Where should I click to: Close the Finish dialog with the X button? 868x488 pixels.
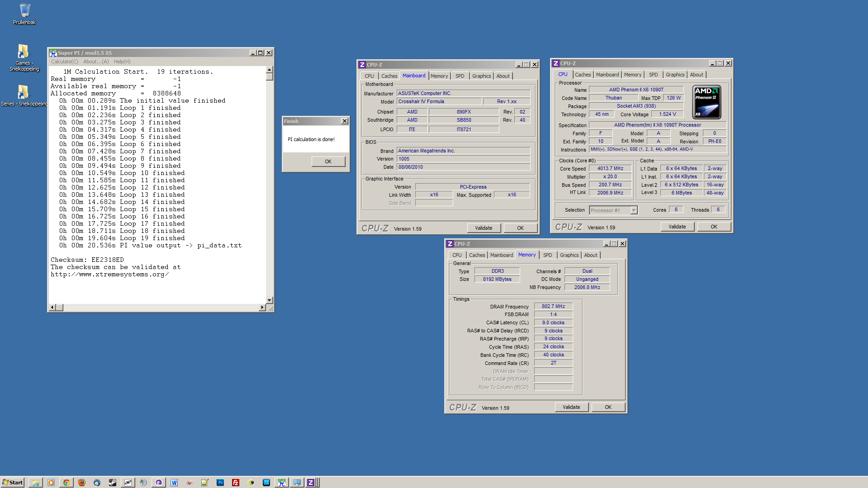[x=345, y=121]
